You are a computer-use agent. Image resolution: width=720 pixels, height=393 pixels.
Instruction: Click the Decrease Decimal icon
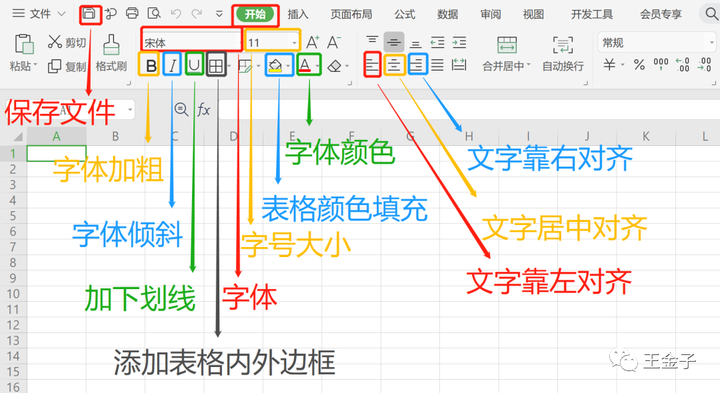tap(704, 64)
